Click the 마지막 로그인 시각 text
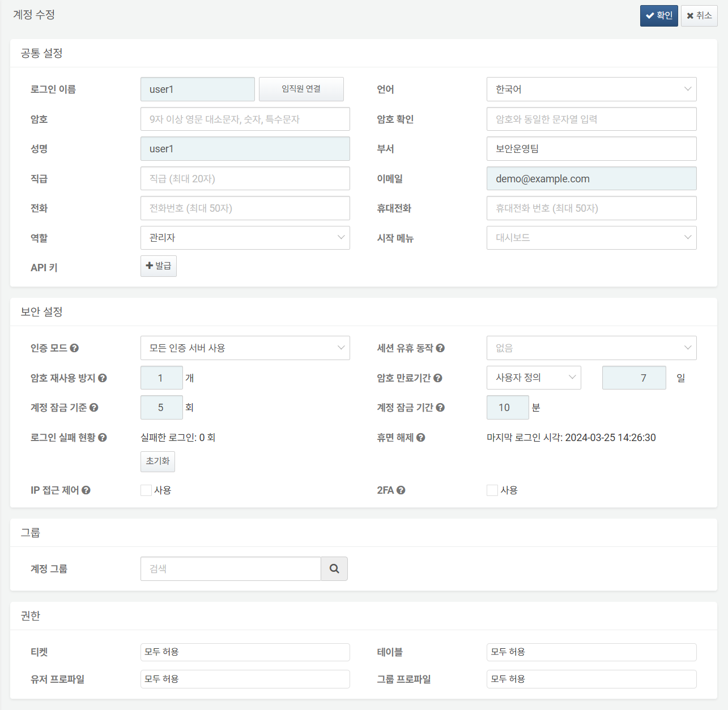 click(x=571, y=438)
